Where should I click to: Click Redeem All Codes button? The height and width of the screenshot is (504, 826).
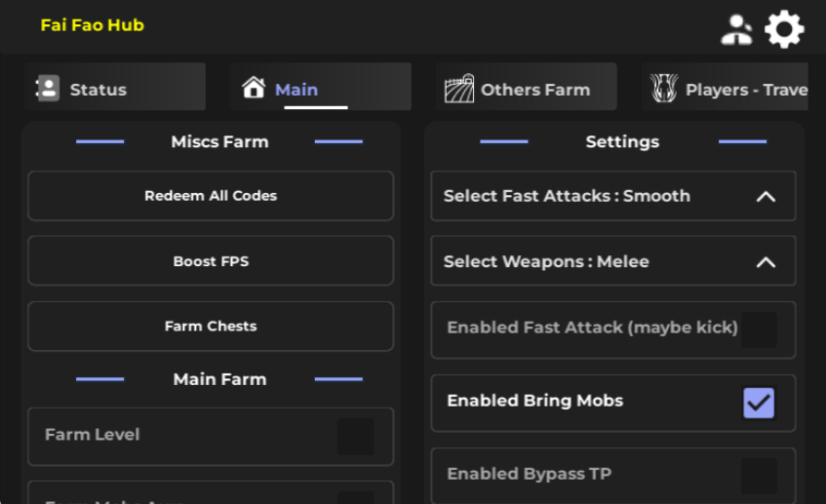[211, 196]
